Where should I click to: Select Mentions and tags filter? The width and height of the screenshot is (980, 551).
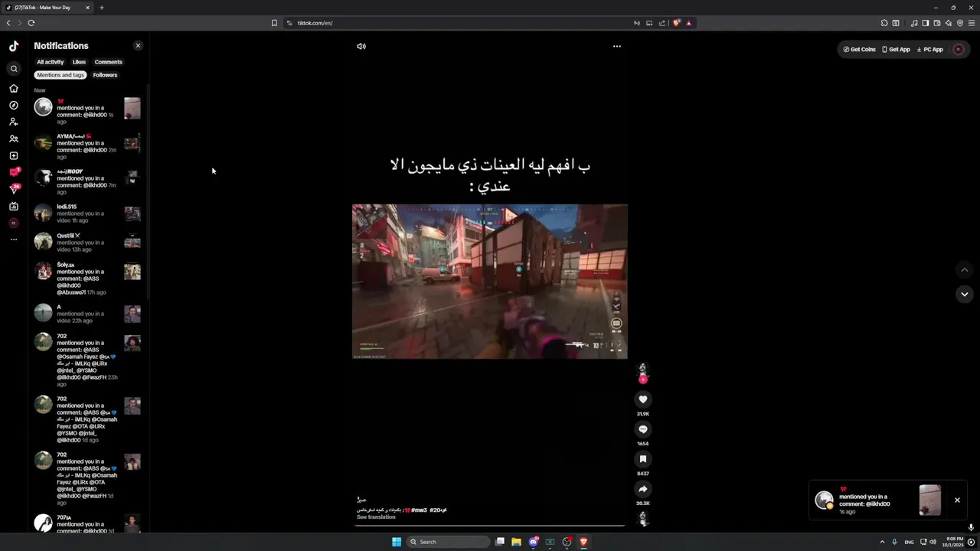tap(60, 75)
